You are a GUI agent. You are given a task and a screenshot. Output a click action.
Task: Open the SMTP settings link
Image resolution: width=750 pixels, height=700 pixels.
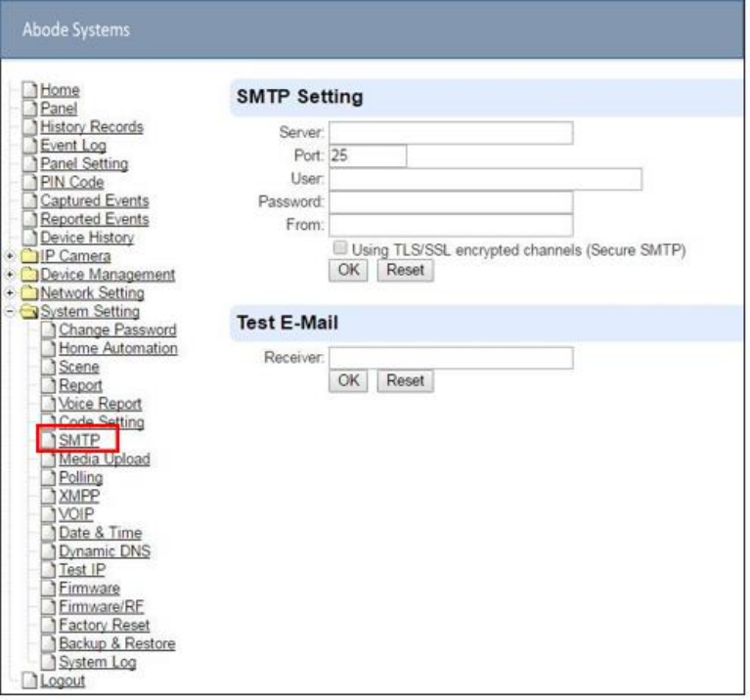click(79, 440)
